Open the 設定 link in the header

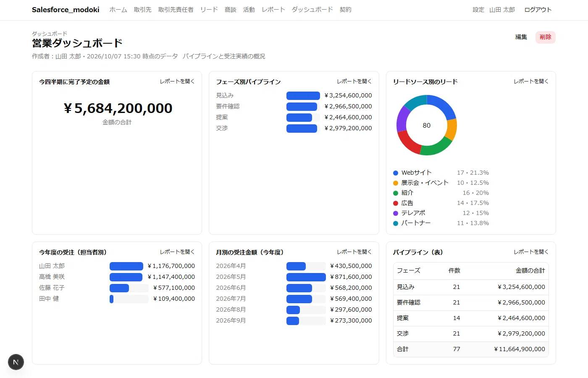coord(478,10)
